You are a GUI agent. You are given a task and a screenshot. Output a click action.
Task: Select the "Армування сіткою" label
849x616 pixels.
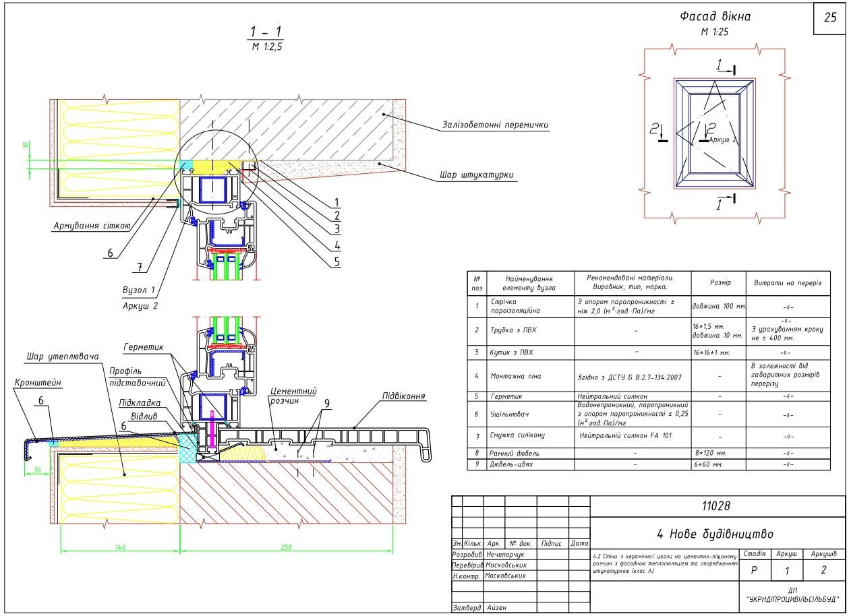click(91, 226)
